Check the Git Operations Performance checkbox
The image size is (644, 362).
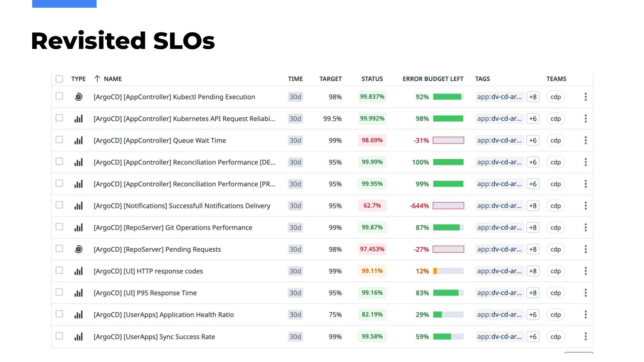click(x=59, y=227)
